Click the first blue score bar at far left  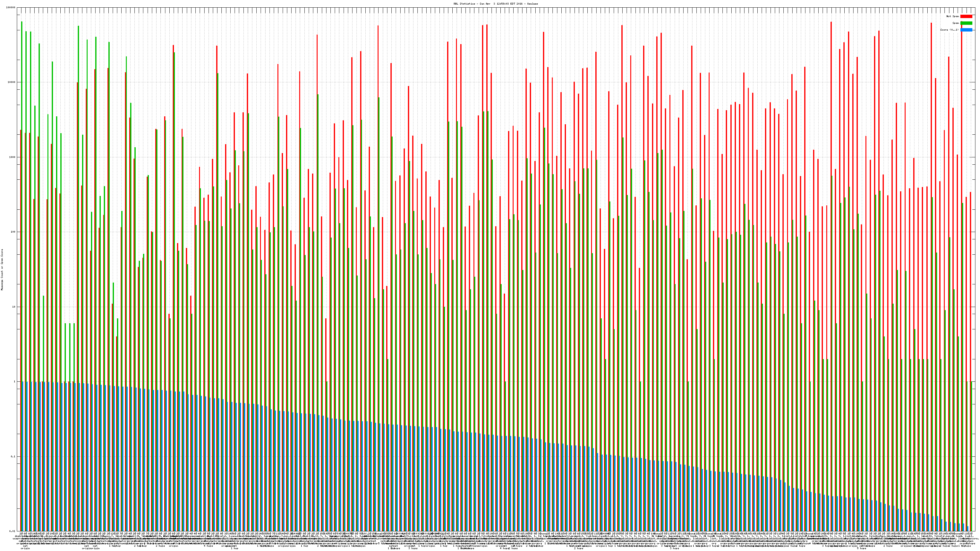(22, 456)
